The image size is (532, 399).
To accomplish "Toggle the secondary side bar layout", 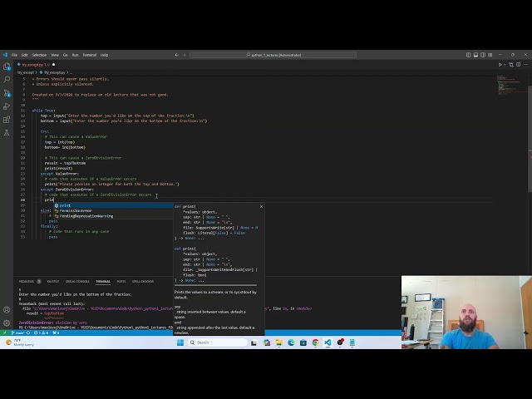I will click(x=483, y=55).
